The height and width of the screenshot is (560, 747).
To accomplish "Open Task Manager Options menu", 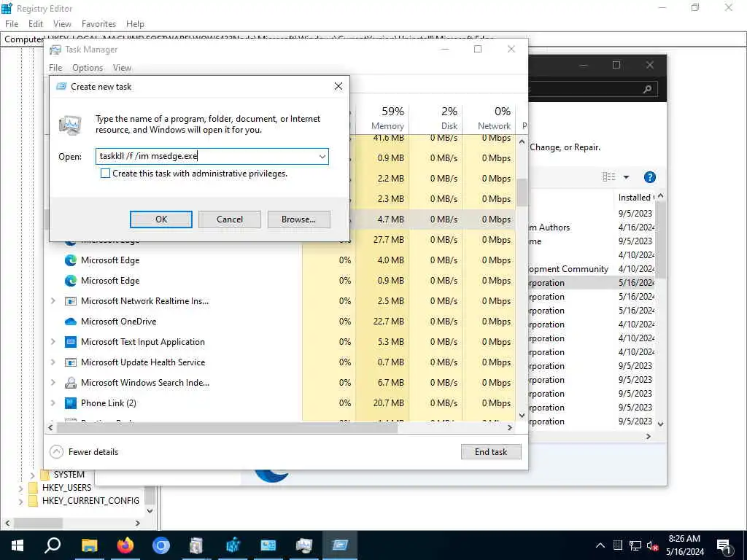I will [88, 68].
